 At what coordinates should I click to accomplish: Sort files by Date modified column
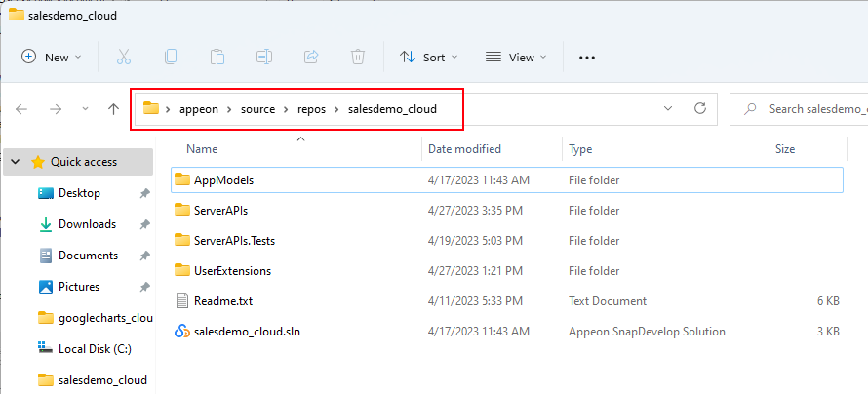[x=464, y=149]
